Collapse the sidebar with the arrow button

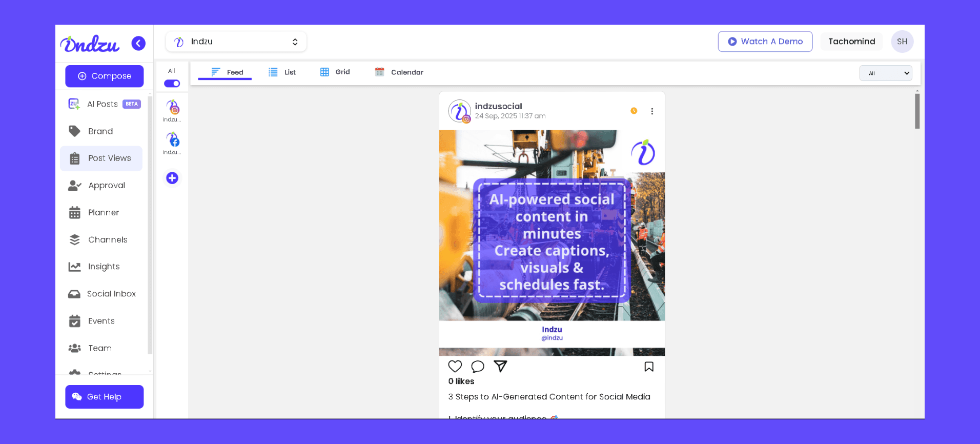[138, 44]
